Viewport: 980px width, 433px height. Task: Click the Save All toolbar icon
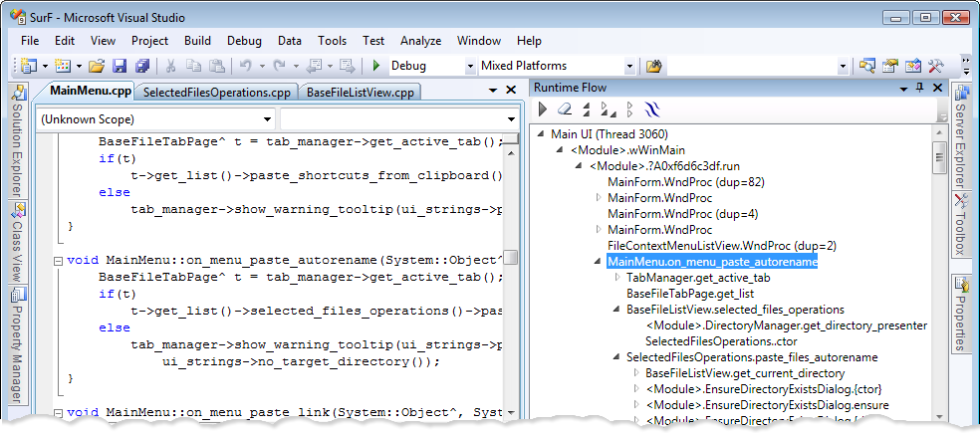142,67
